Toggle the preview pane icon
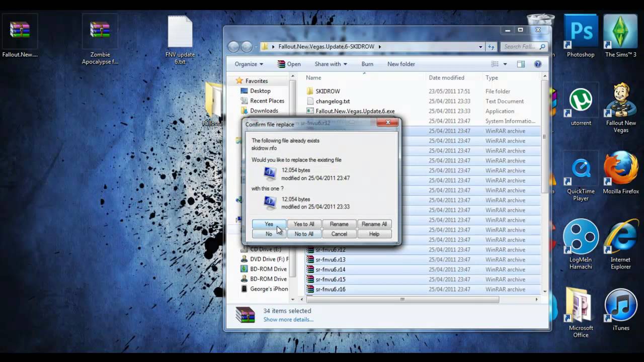Viewport: 644px width, 362px height. point(521,64)
